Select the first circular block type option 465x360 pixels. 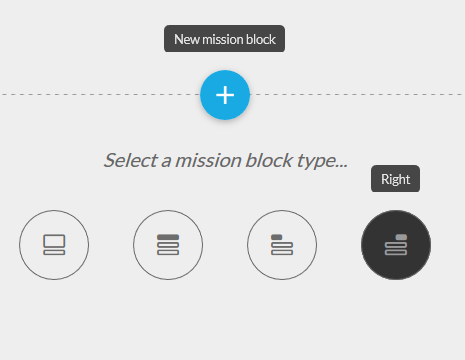coord(54,245)
